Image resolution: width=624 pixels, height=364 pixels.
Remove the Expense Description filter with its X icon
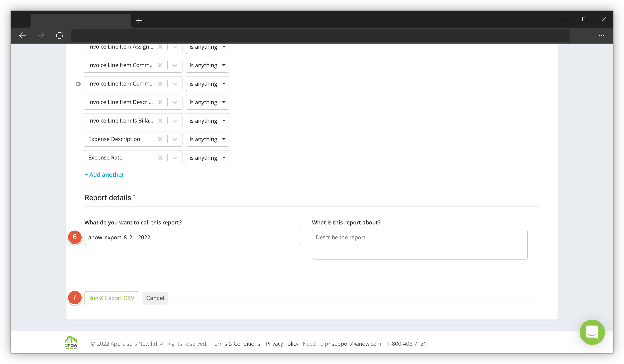tap(160, 139)
